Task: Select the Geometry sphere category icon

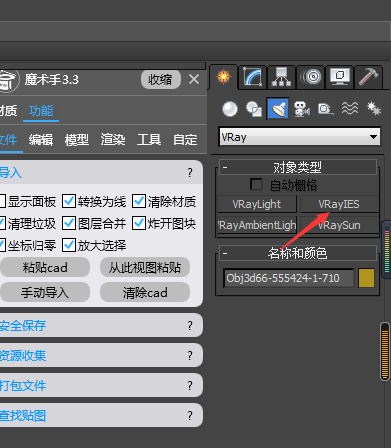Action: click(x=230, y=109)
